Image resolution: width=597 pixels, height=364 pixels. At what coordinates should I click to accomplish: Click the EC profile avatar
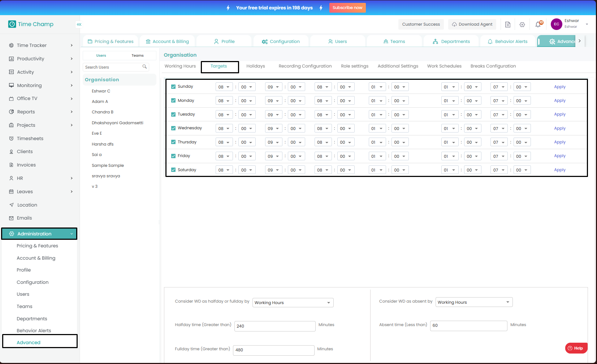pyautogui.click(x=556, y=24)
